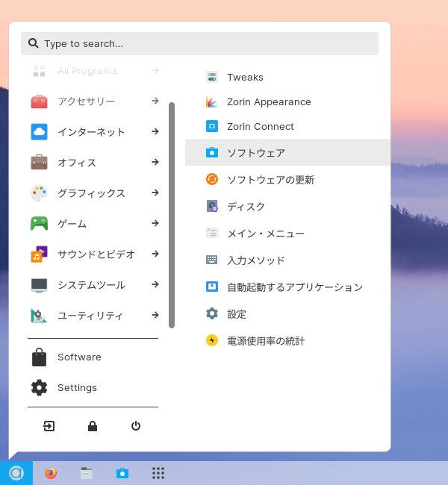The height and width of the screenshot is (485, 448).
Task: Expand サウンドとビデオ category arrow
Action: [155, 254]
